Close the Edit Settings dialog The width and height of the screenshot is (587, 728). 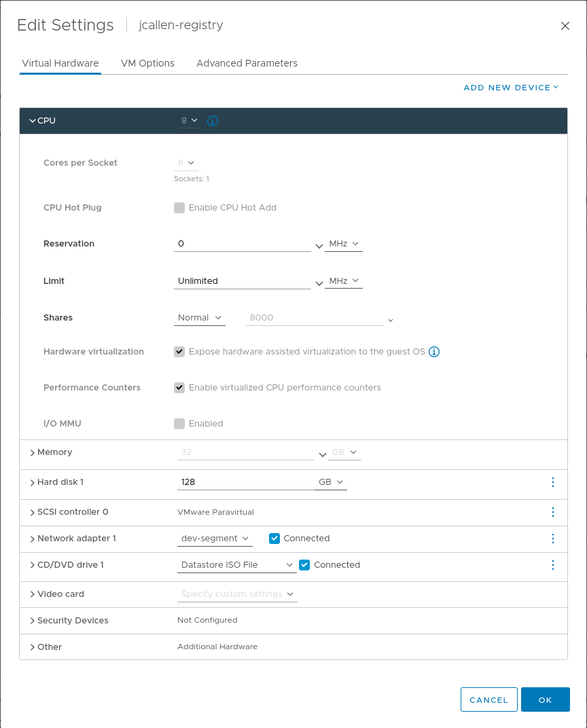[x=565, y=26]
